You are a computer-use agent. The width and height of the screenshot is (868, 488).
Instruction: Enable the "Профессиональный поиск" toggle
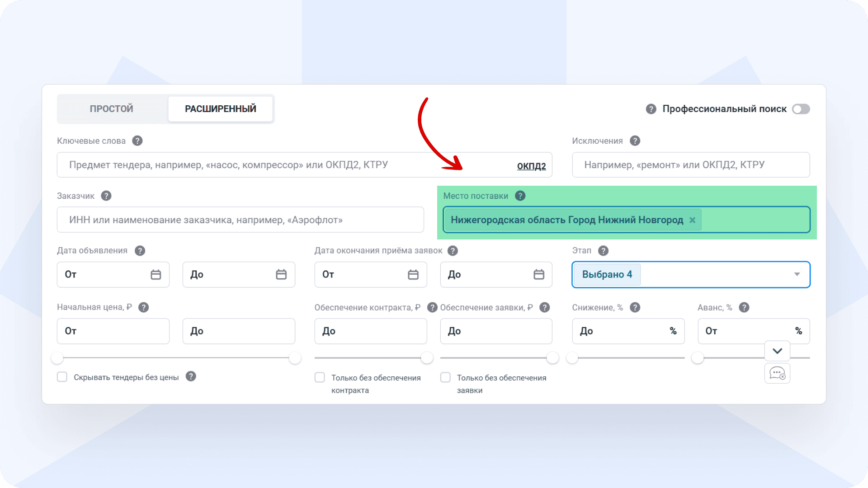[x=801, y=109]
